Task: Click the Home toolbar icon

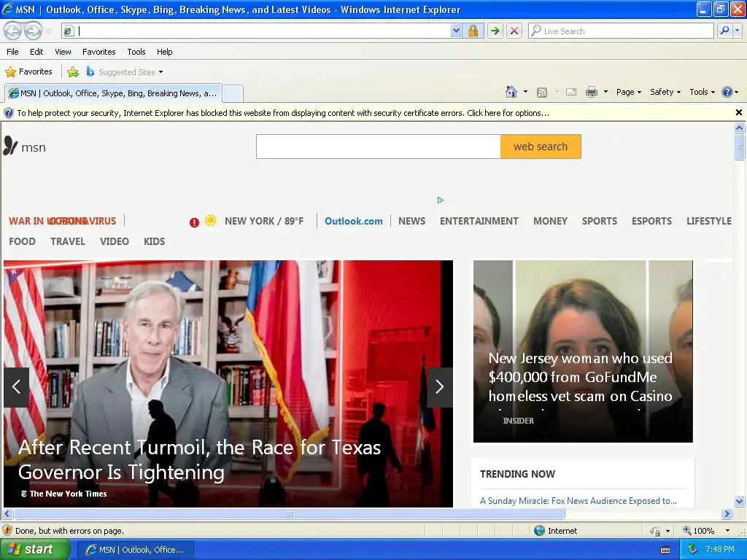Action: point(511,92)
